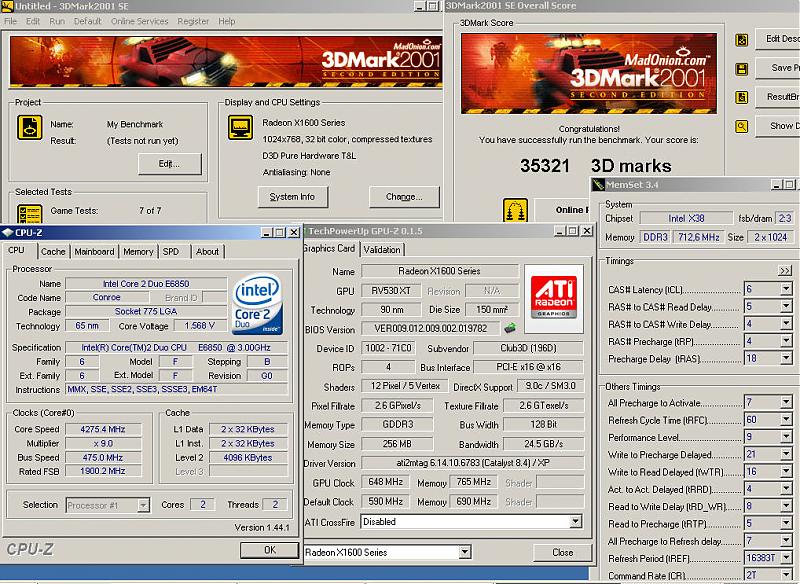The image size is (800, 584).
Task: Click the GPU Clock field showing 648 MHz
Action: tap(385, 482)
